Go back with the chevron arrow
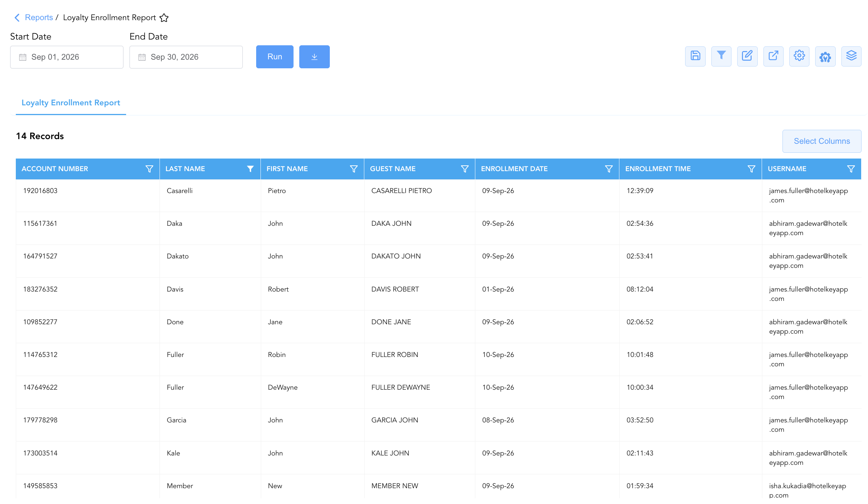 point(17,18)
